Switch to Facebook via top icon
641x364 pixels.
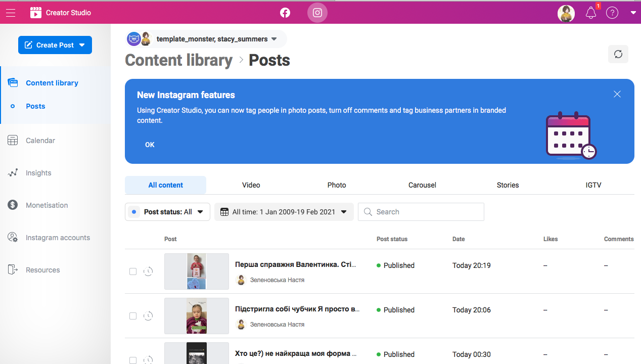click(285, 13)
